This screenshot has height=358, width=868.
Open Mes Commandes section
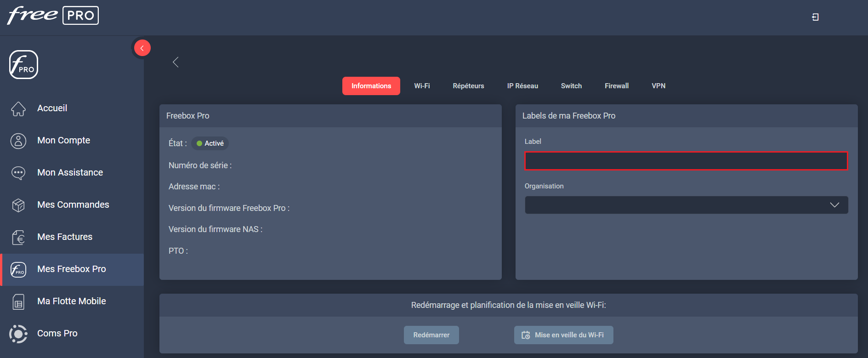[73, 205]
